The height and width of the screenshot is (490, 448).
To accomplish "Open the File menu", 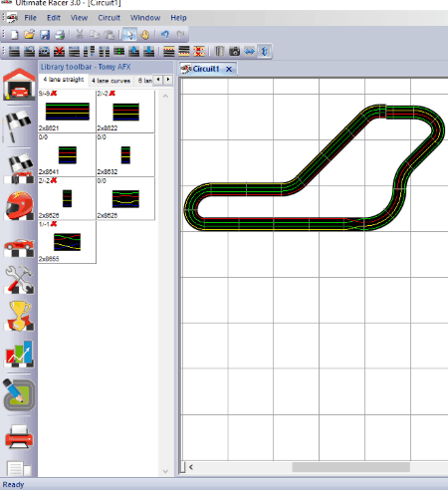I will (30, 18).
